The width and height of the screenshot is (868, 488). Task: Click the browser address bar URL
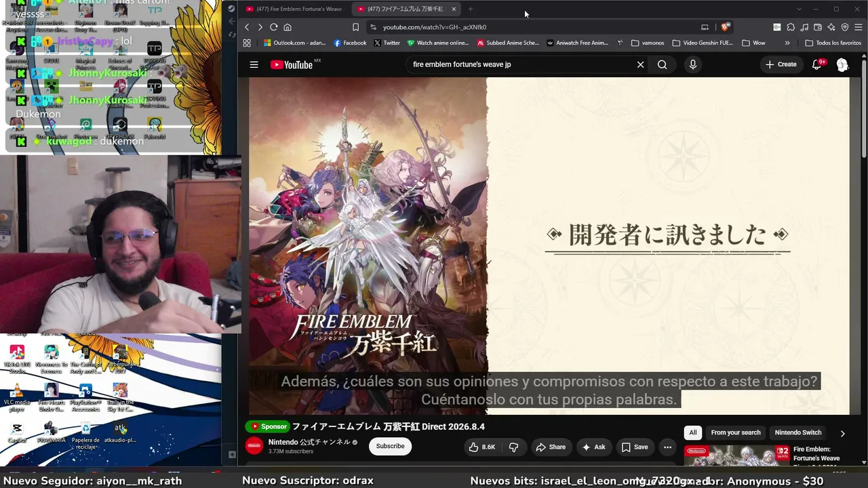(x=435, y=27)
